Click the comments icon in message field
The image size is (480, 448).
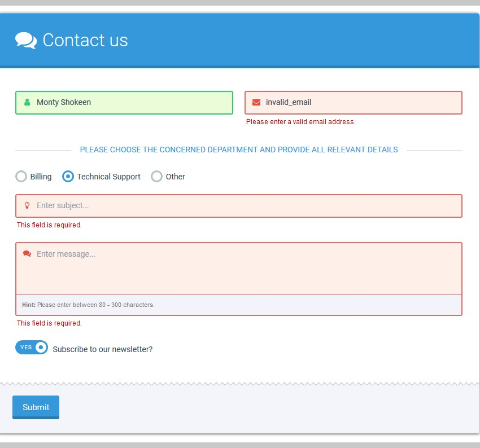pos(27,254)
